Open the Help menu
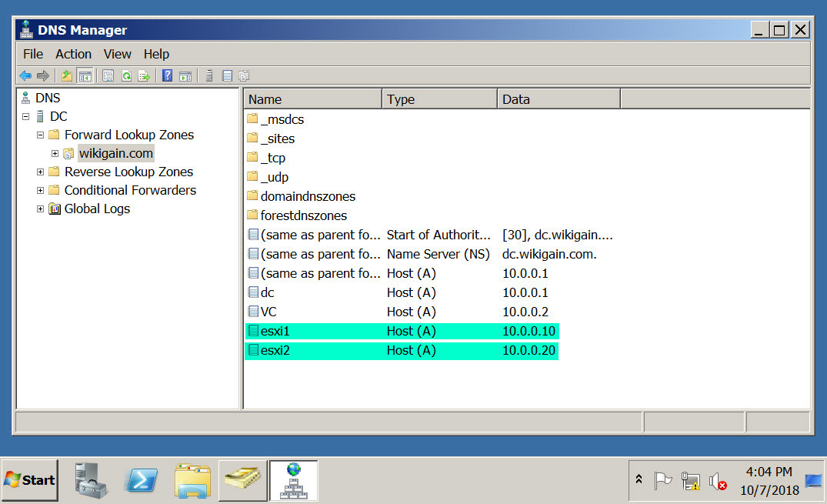Image resolution: width=827 pixels, height=504 pixels. point(156,54)
